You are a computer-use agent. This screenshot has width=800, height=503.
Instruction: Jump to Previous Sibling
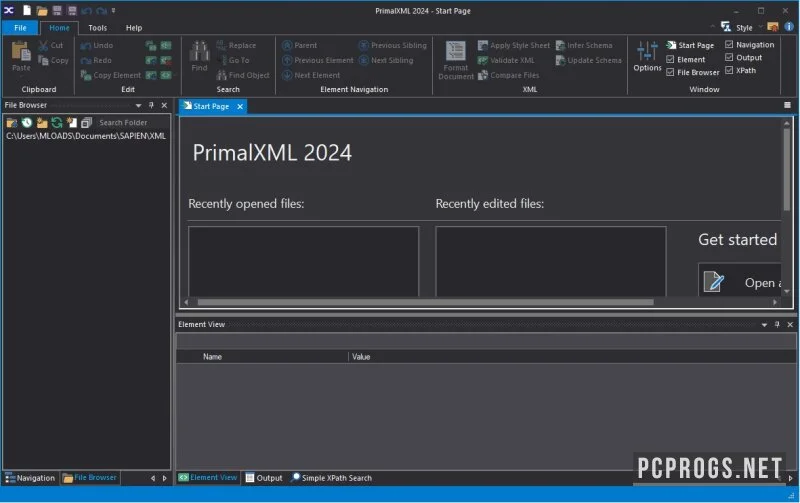point(393,45)
